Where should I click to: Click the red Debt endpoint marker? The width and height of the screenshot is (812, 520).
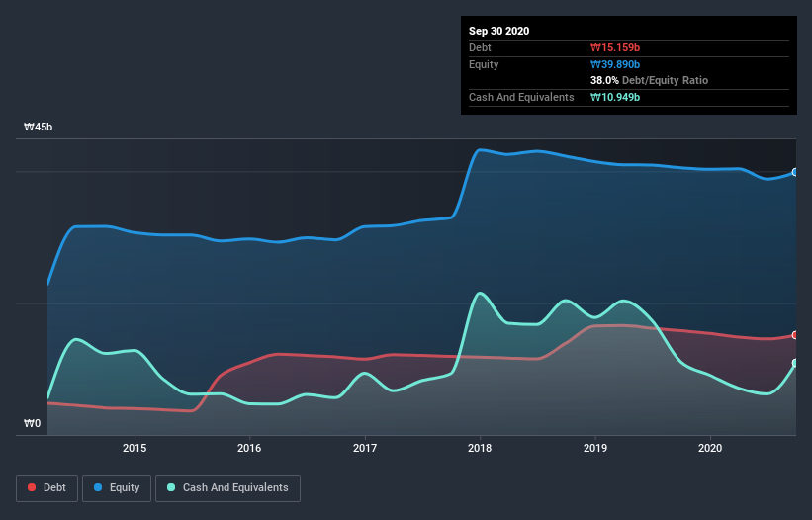[795, 335]
